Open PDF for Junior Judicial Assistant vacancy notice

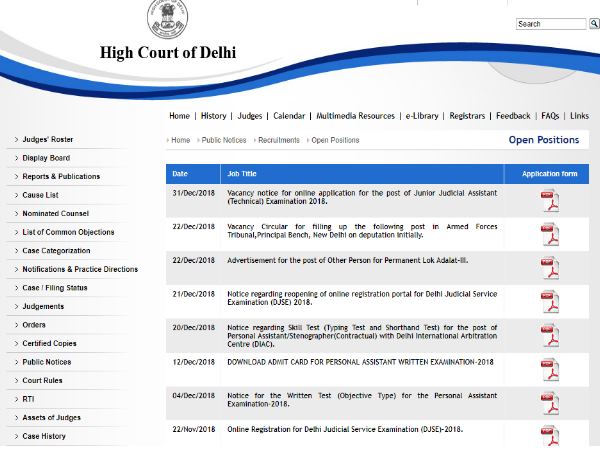pyautogui.click(x=550, y=201)
